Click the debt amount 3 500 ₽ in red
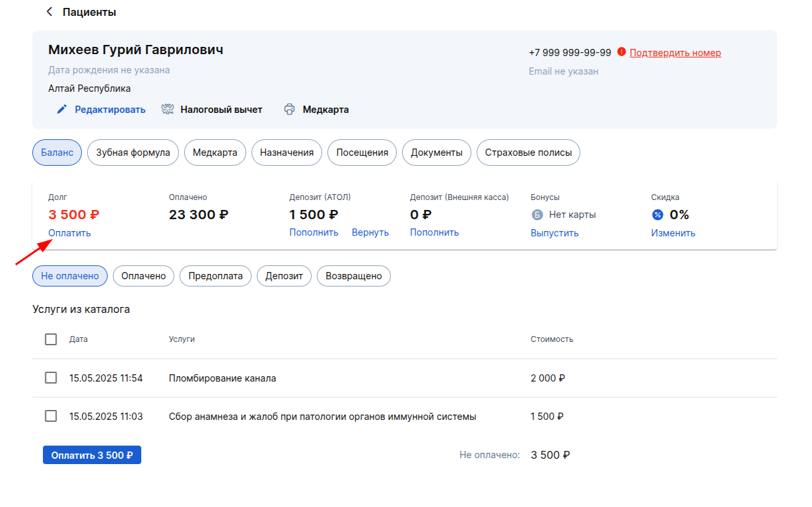The width and height of the screenshot is (812, 507). click(x=74, y=215)
